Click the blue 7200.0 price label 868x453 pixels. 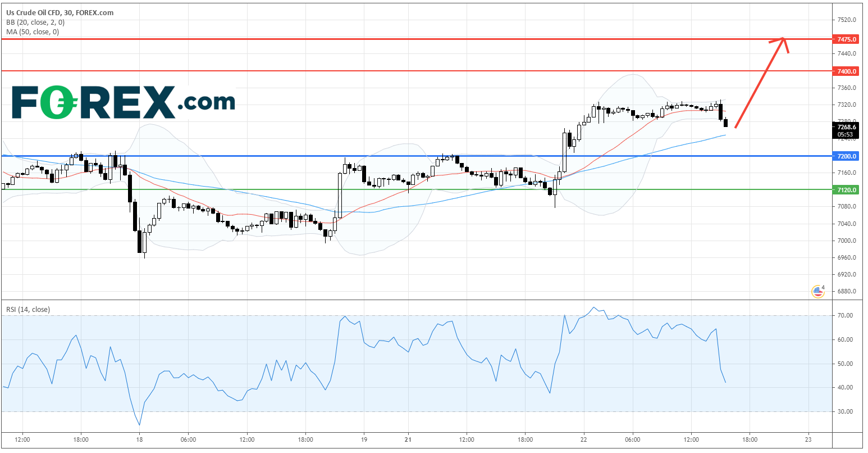pos(846,156)
